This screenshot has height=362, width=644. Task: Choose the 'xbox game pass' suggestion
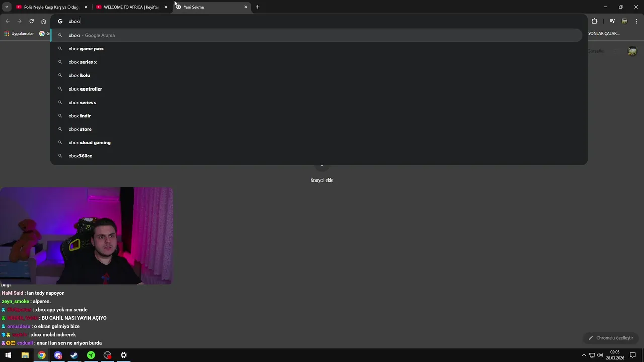pos(316,49)
